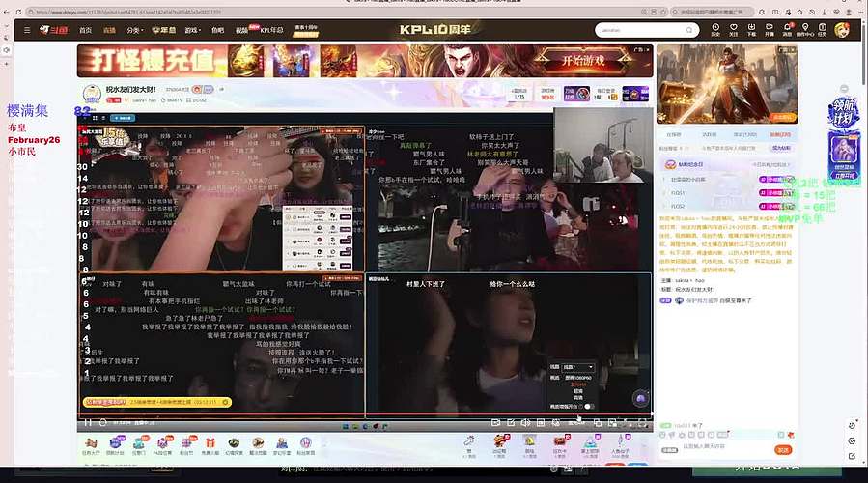Focus the chat message input box

point(725,446)
